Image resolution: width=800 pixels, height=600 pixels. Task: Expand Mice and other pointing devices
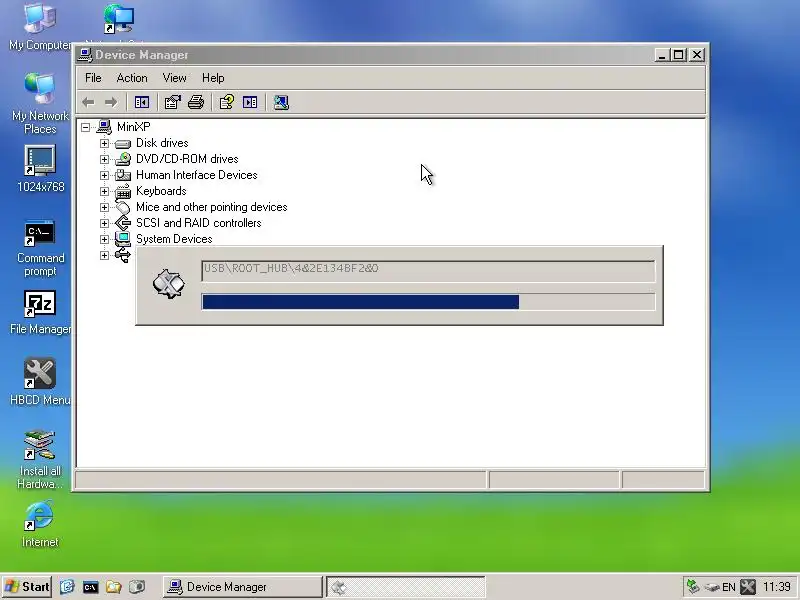click(x=104, y=207)
